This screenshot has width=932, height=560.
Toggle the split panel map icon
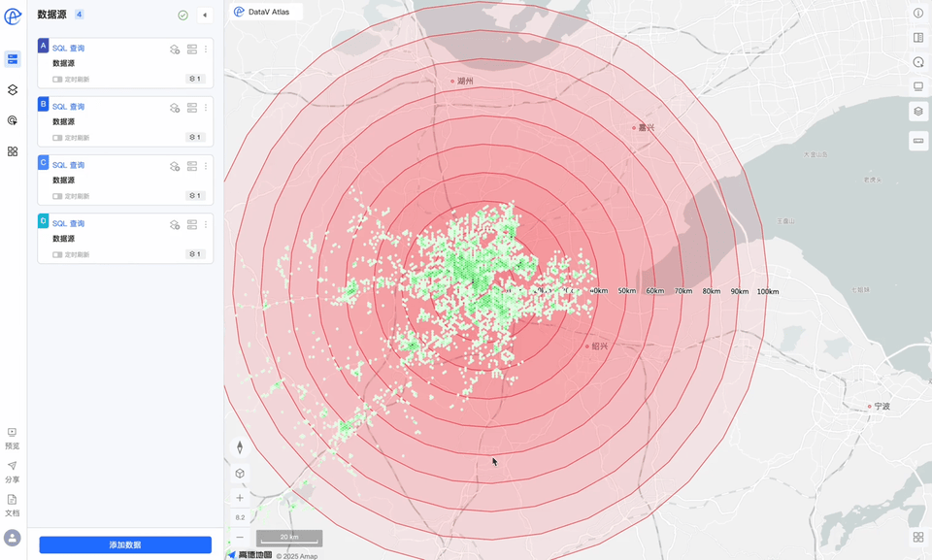tap(918, 38)
